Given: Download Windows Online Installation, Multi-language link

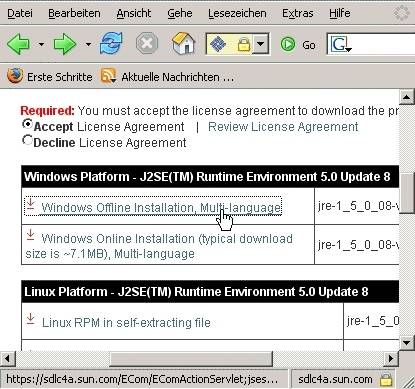Looking at the screenshot, I should click(x=159, y=246).
